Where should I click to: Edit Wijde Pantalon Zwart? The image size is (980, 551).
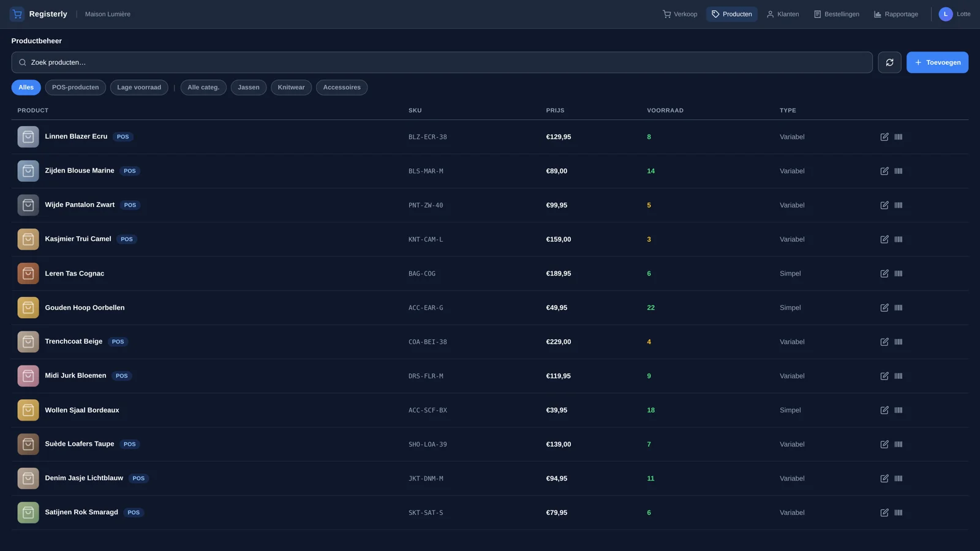pos(884,205)
